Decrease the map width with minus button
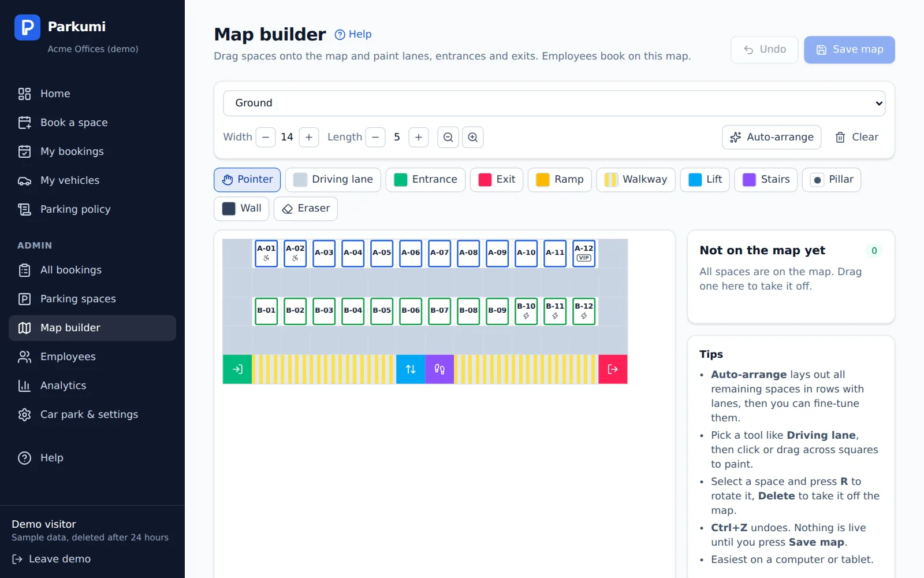 (x=266, y=137)
